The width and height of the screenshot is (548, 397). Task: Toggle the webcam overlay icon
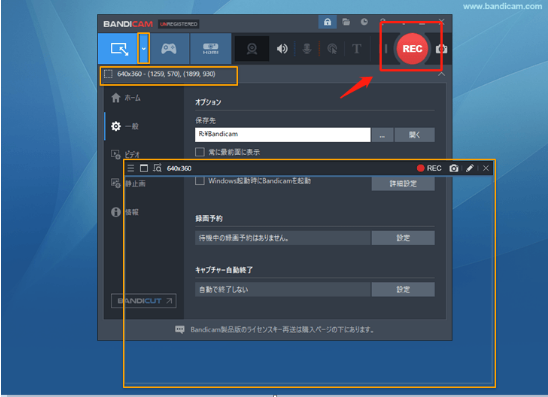pos(252,49)
